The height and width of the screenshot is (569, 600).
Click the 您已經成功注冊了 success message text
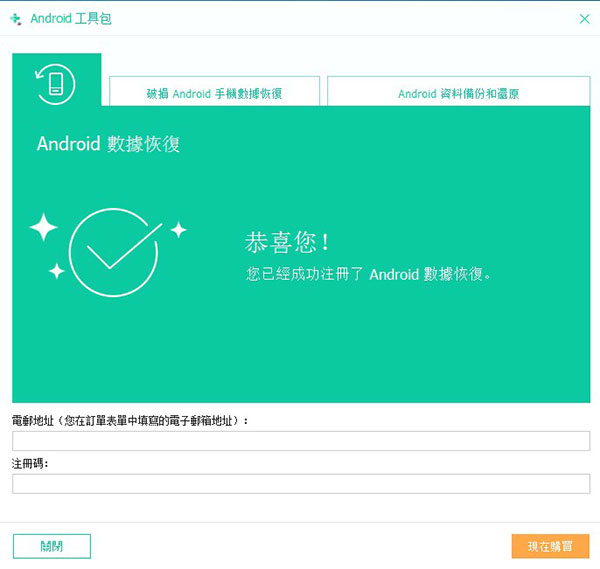[369, 273]
